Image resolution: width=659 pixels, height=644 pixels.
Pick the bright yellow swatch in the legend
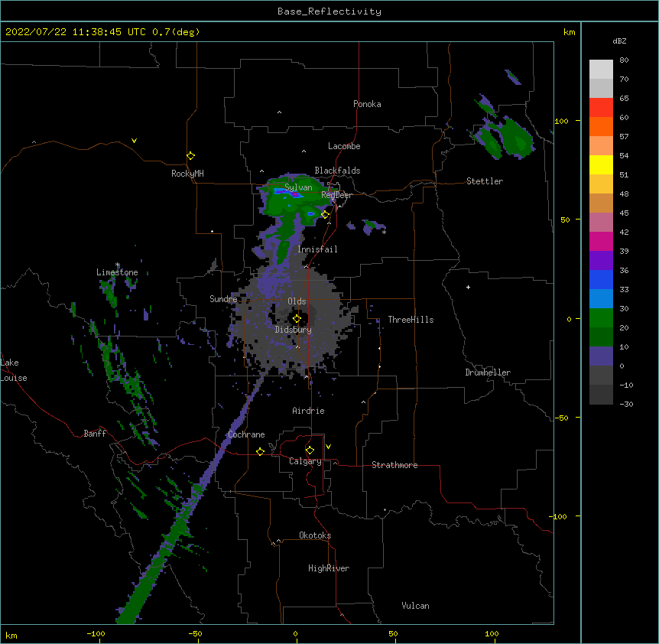601,164
